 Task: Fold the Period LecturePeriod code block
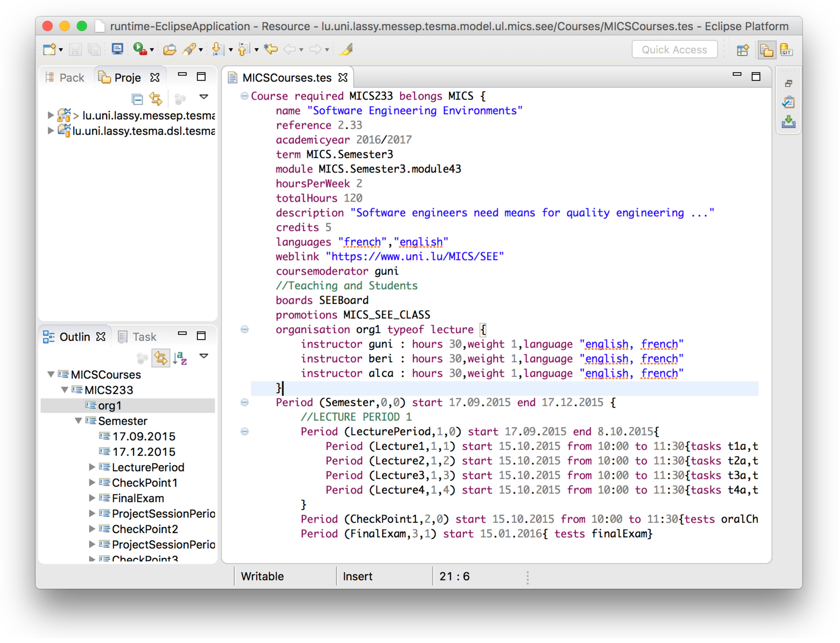(244, 431)
